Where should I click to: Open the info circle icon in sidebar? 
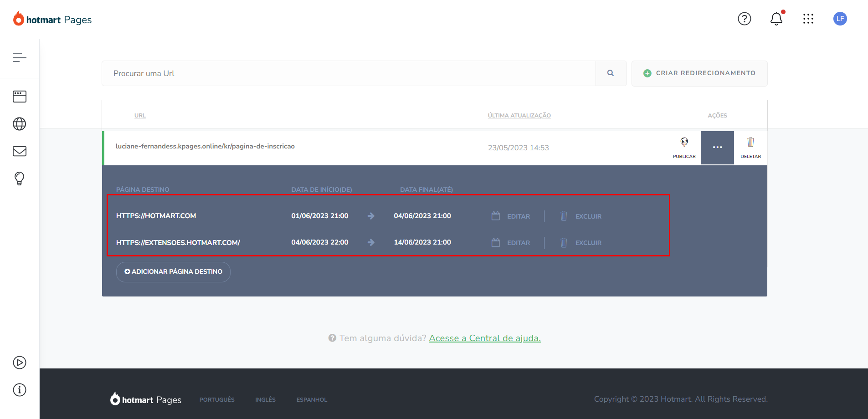20,390
